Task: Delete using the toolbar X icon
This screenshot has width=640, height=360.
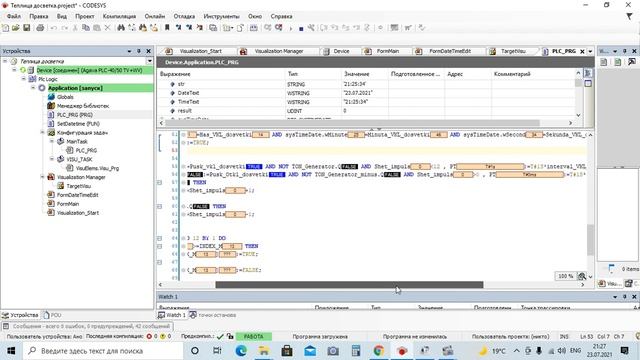Action: click(x=107, y=28)
